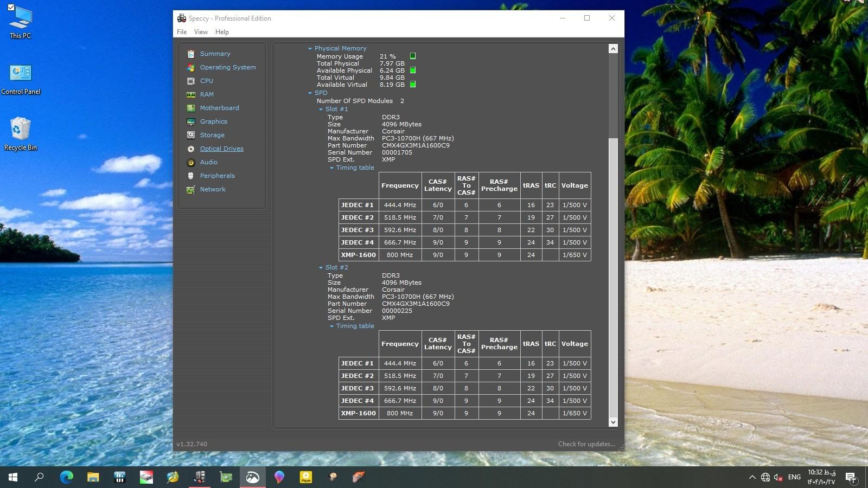868x488 pixels.
Task: Click Check for updates link
Action: point(586,444)
